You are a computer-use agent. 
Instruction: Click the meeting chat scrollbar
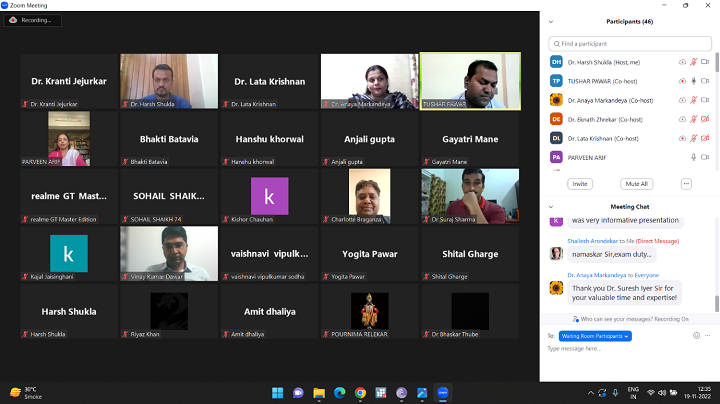pos(717,303)
